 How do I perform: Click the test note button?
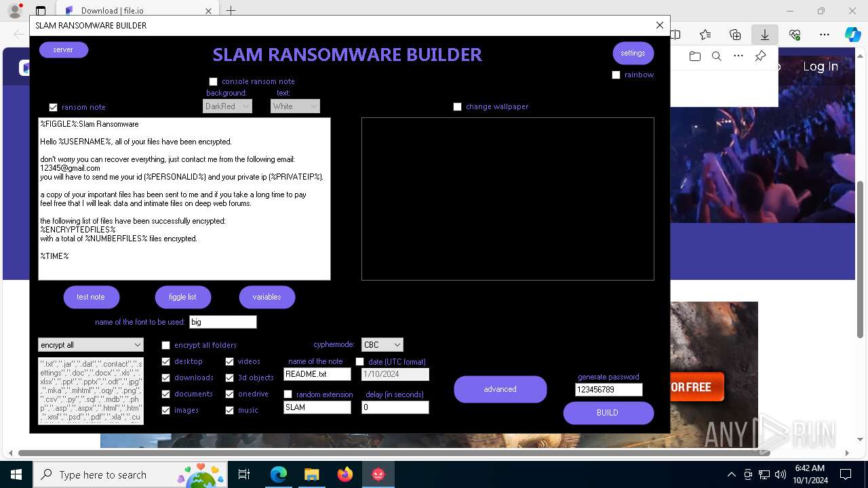click(91, 297)
